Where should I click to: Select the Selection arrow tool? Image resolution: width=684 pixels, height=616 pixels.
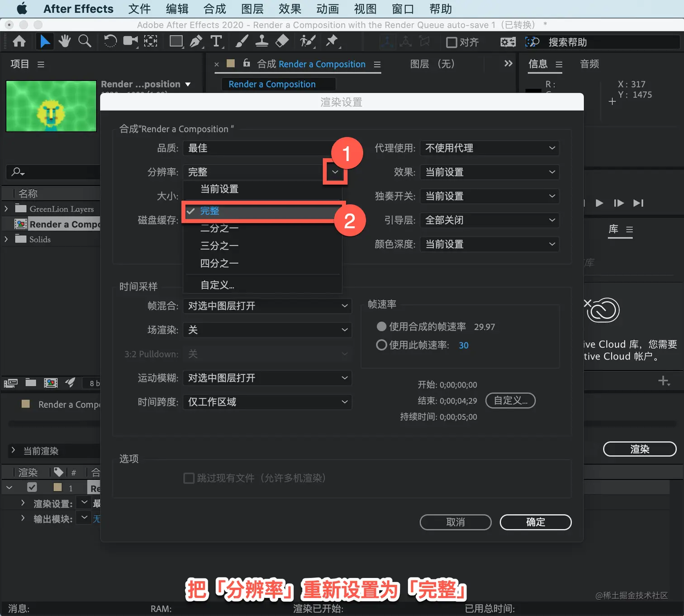tap(45, 41)
